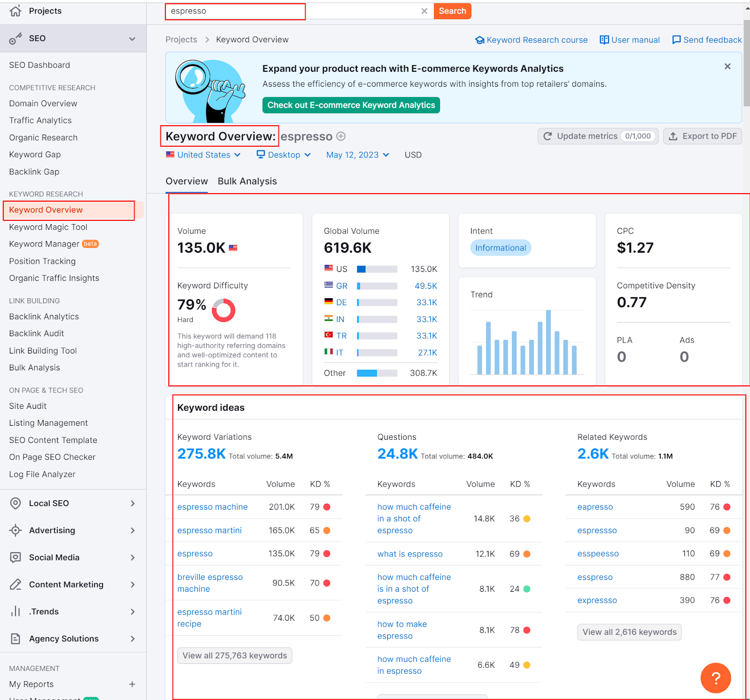Click the orange Search button
This screenshot has width=750, height=700.
click(452, 11)
